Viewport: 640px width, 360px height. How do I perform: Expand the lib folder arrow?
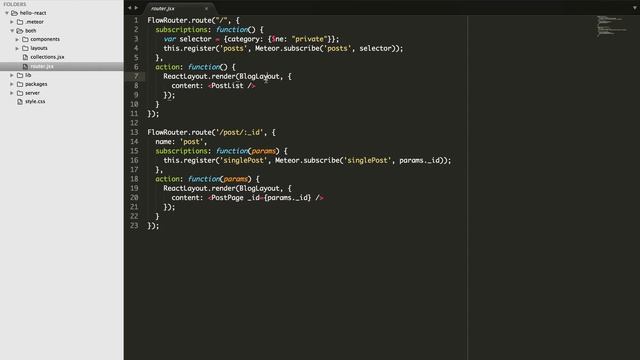click(x=12, y=76)
